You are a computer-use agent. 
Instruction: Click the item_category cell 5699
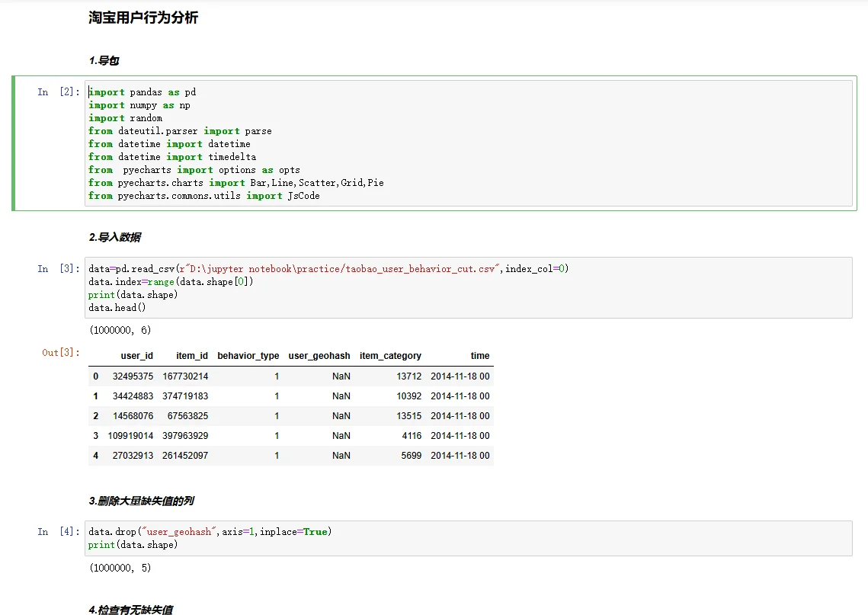point(412,456)
